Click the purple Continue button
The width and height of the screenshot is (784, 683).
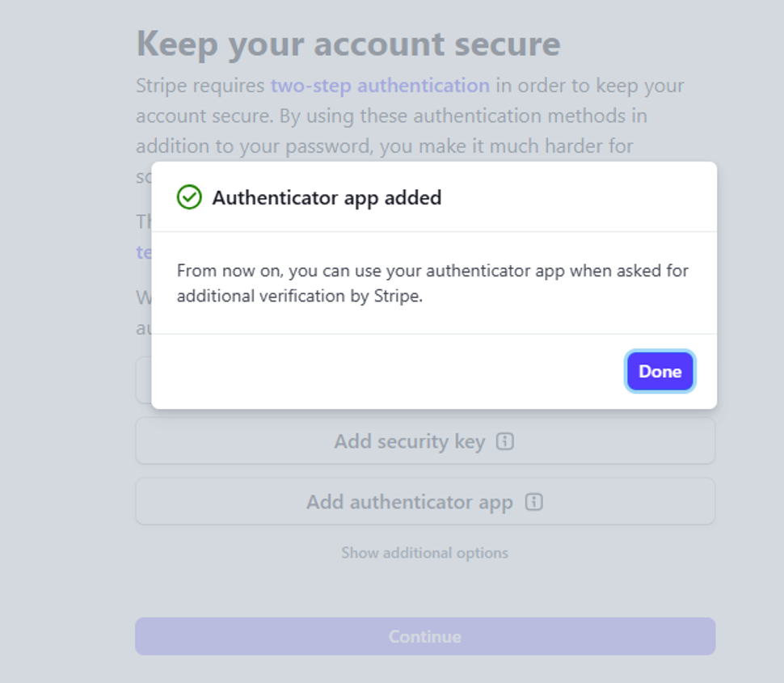point(425,636)
